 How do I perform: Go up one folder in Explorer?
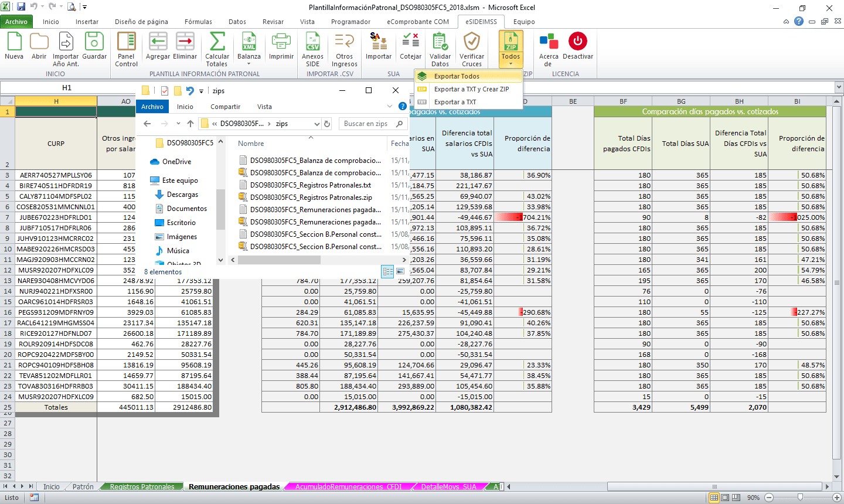tap(190, 124)
